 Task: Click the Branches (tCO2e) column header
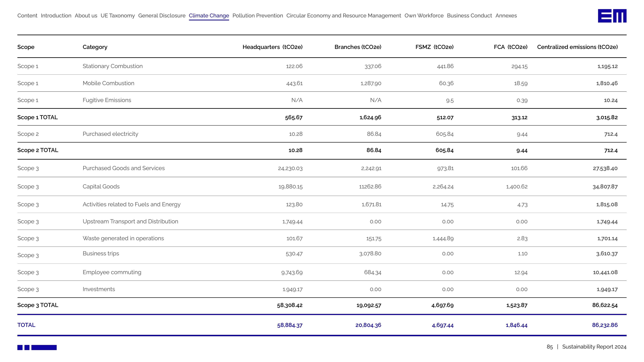pos(358,47)
